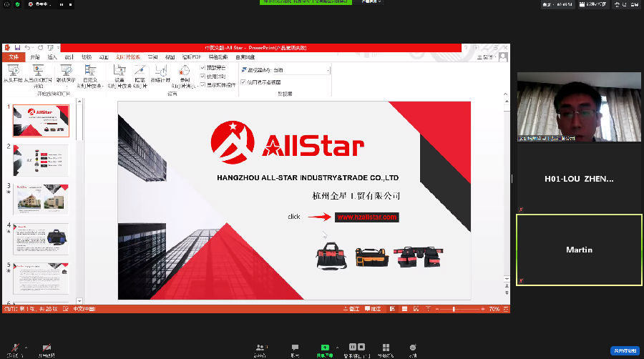Open the File tab
The image size is (644, 359).
[x=14, y=57]
